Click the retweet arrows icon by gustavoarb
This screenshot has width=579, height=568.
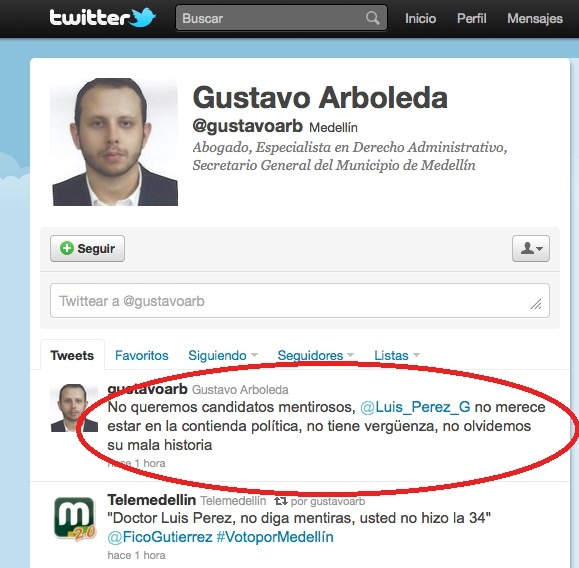[x=281, y=501]
